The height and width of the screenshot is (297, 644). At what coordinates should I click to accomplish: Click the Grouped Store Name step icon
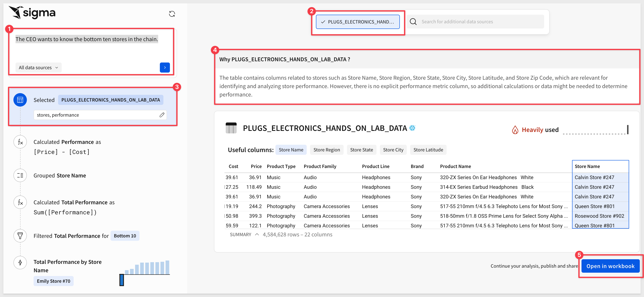point(20,176)
